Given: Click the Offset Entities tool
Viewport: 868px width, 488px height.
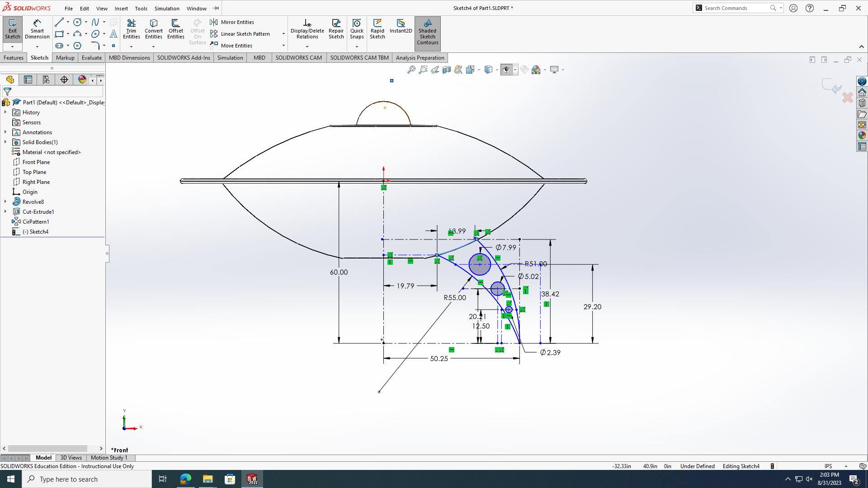Looking at the screenshot, I should [176, 29].
